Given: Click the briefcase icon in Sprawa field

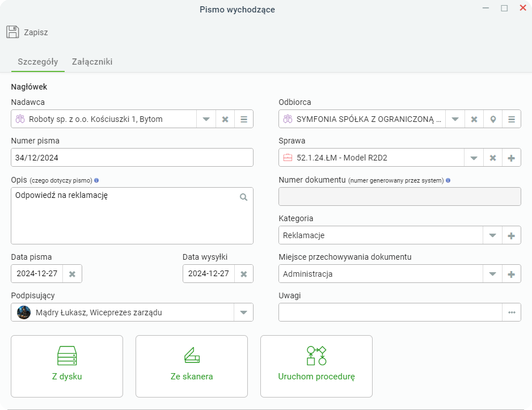Looking at the screenshot, I should pos(288,158).
